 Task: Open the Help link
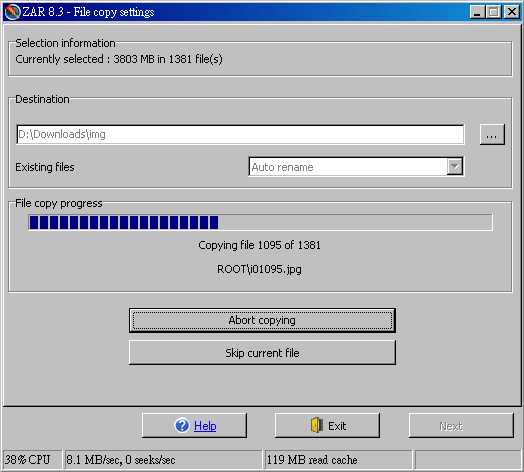point(205,426)
